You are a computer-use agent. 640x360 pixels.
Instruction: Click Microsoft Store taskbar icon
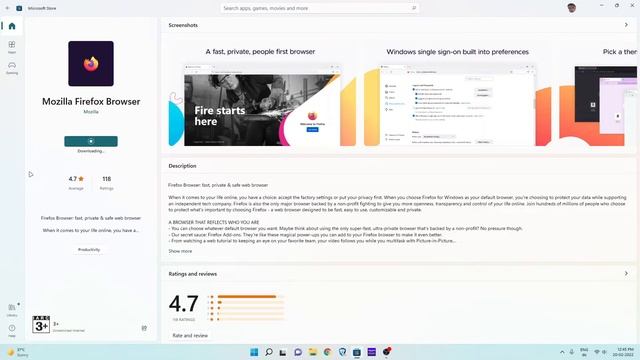coord(357,352)
